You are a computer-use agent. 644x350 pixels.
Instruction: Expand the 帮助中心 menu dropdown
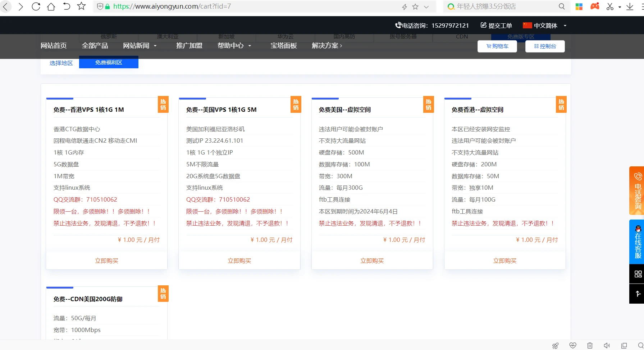click(234, 46)
